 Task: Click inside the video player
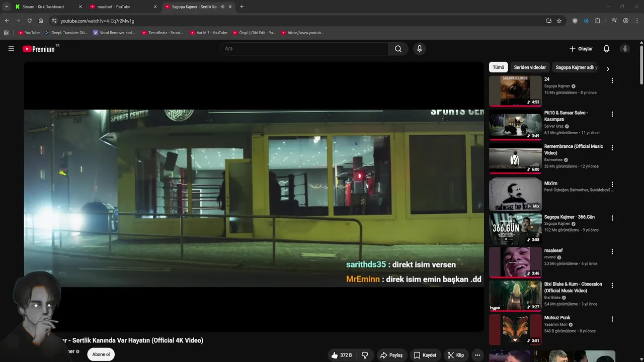254,197
